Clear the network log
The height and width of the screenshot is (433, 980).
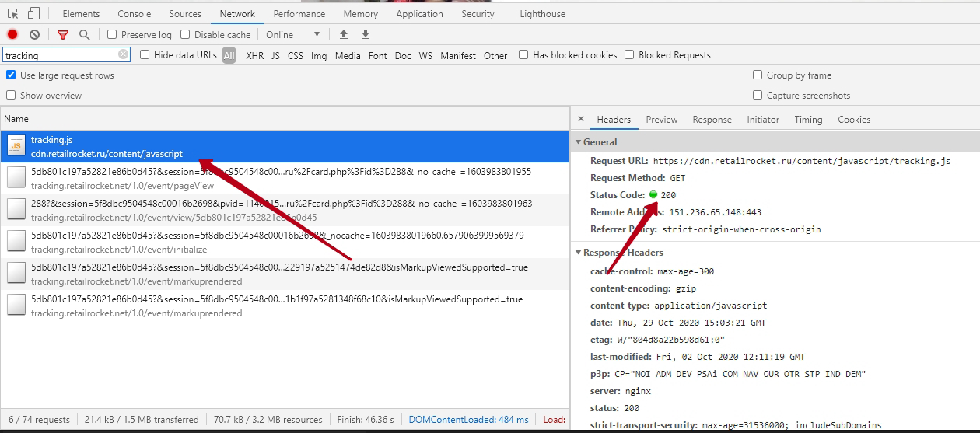(x=34, y=34)
